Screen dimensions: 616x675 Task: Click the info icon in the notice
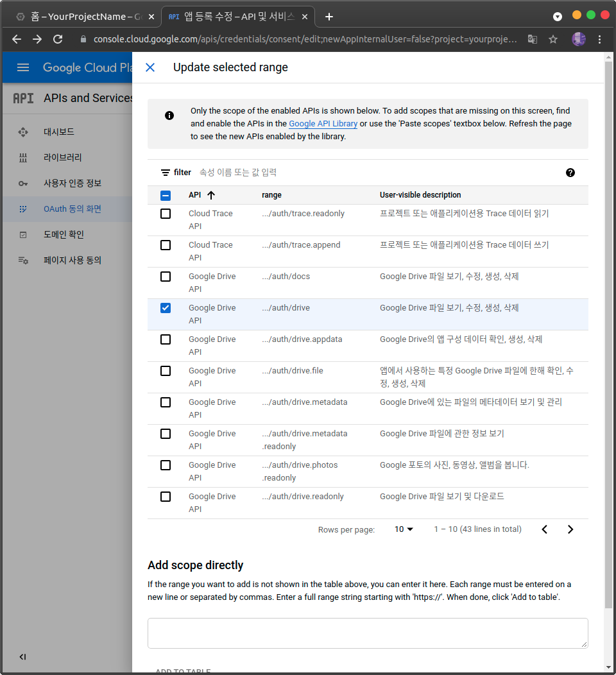pyautogui.click(x=169, y=115)
